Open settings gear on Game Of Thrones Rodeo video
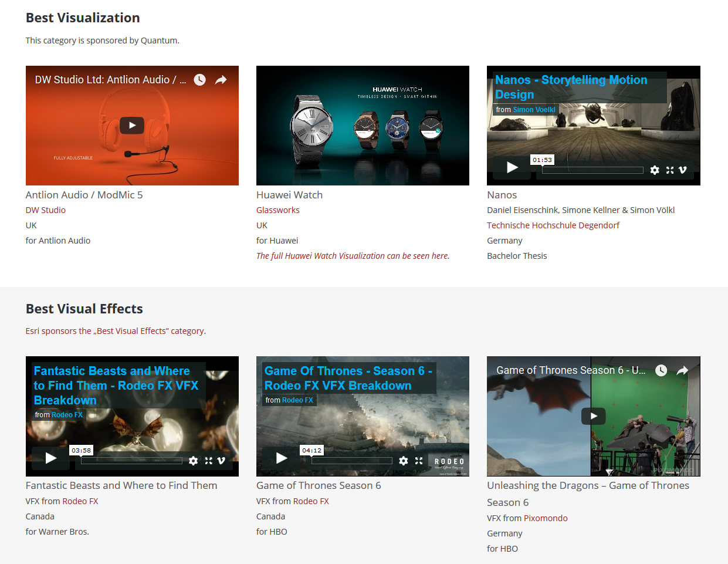Viewport: 728px width, 564px height. tap(404, 461)
